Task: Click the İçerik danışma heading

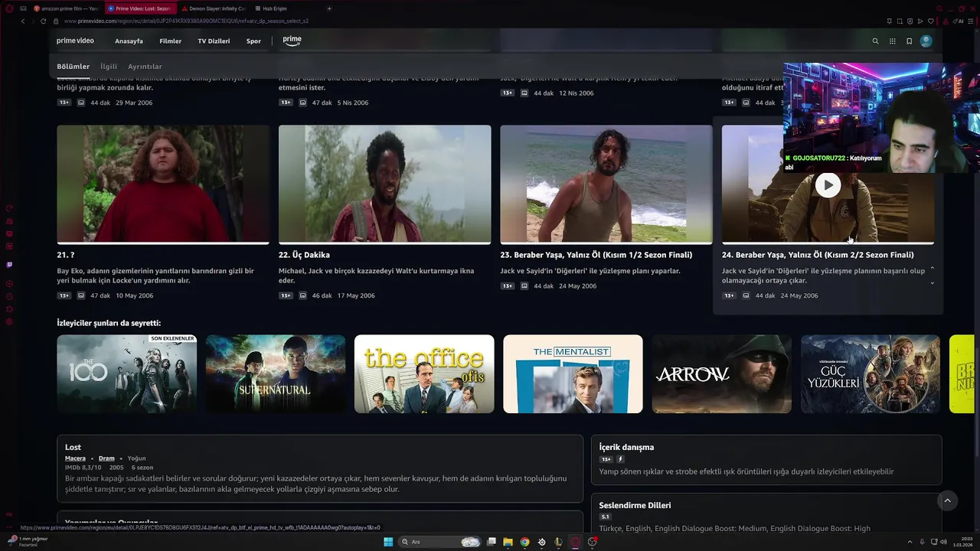Action: 626,447
